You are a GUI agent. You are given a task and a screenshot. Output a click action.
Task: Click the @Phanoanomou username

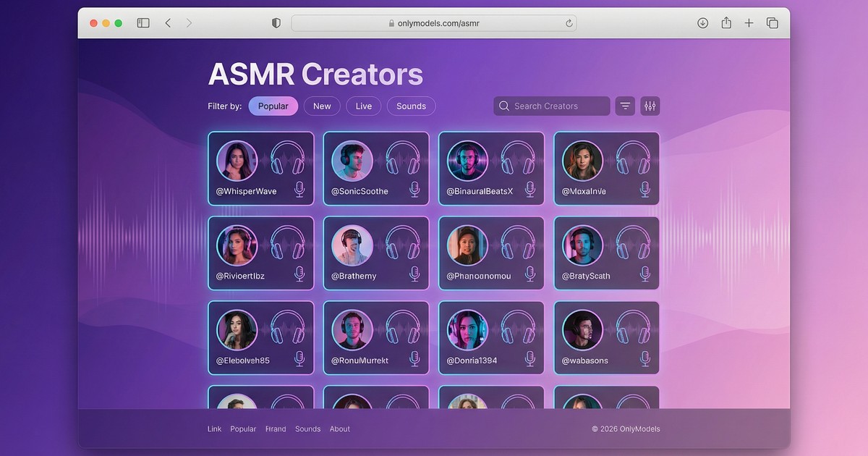click(478, 276)
